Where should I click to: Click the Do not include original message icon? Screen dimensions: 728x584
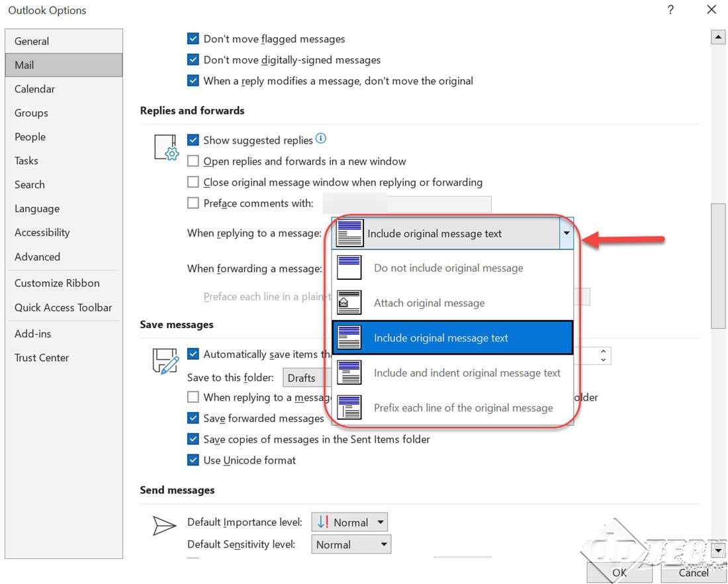pyautogui.click(x=349, y=268)
